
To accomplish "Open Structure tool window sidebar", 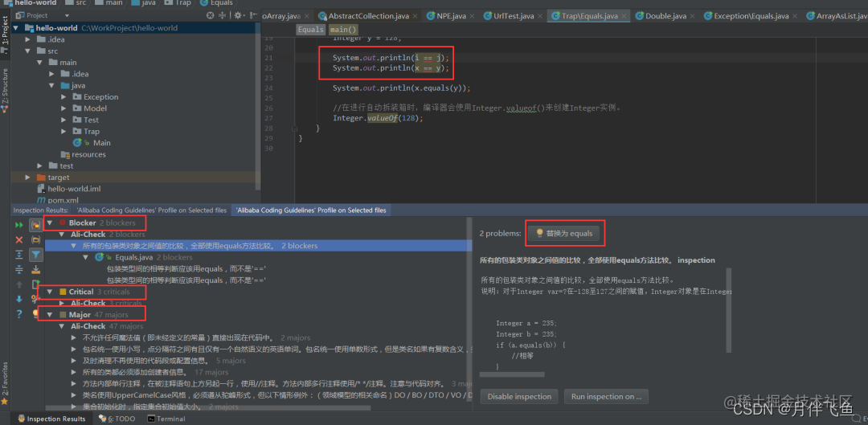I will (x=5, y=90).
